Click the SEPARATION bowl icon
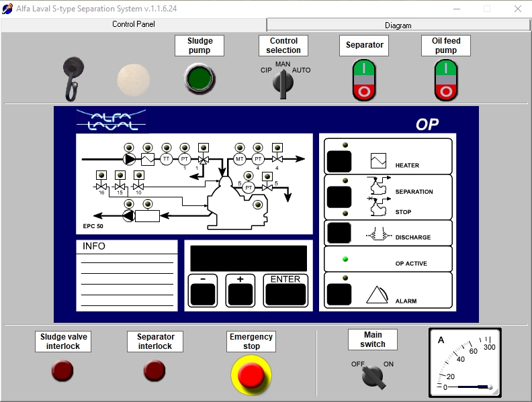 [x=378, y=185]
